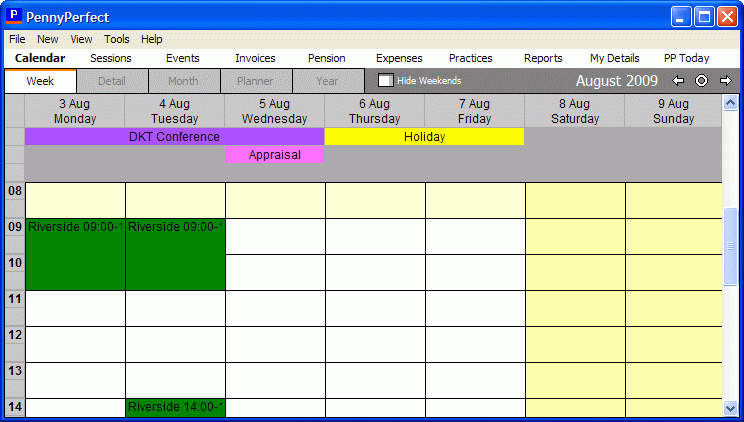Click the 11 hour row label
The height and width of the screenshot is (422, 744).
(15, 299)
